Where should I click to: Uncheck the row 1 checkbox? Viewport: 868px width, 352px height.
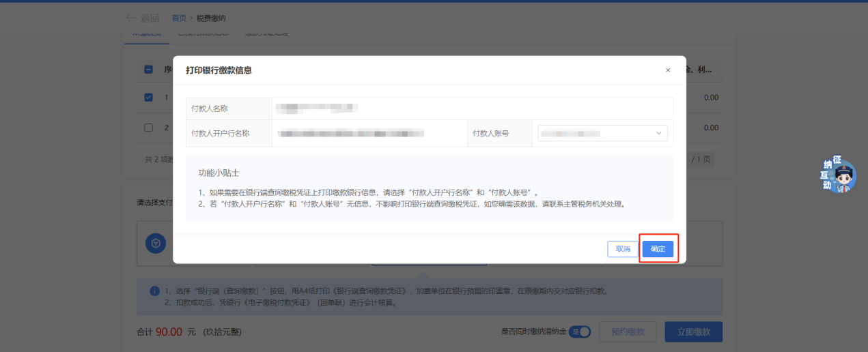148,98
